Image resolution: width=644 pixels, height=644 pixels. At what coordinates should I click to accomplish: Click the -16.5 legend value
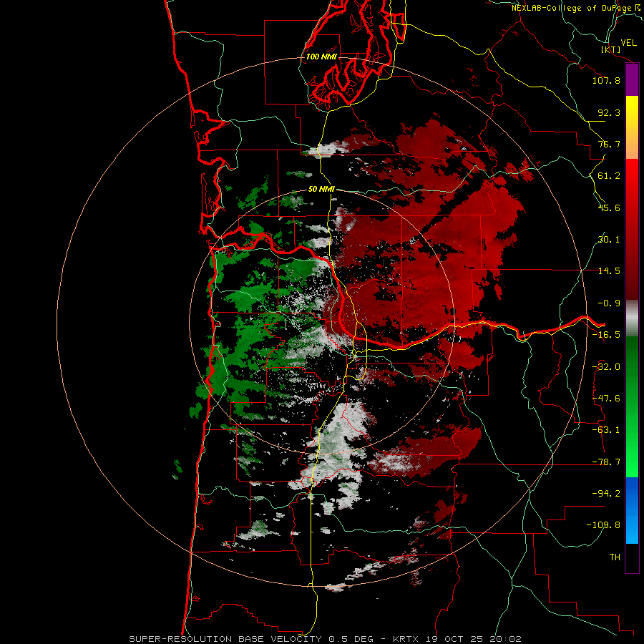click(x=606, y=335)
